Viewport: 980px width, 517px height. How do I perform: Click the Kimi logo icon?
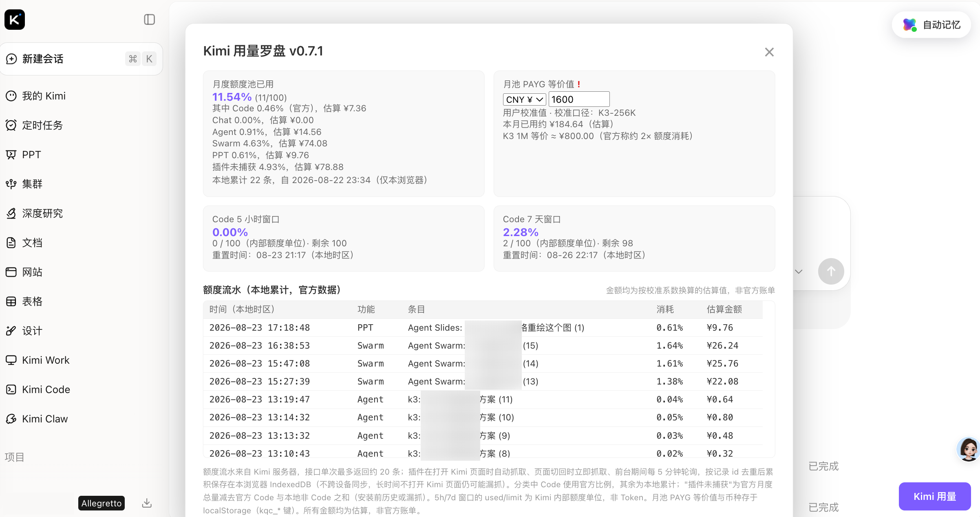click(15, 20)
